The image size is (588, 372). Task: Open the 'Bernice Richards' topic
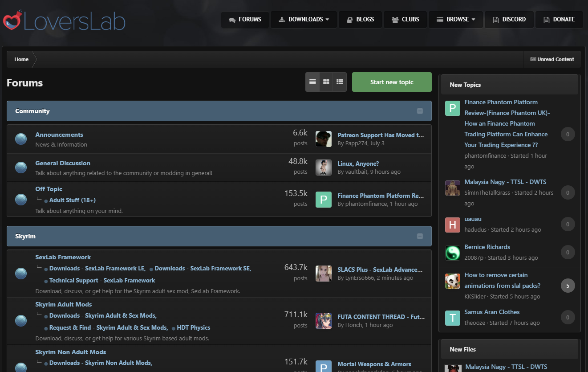pos(487,247)
